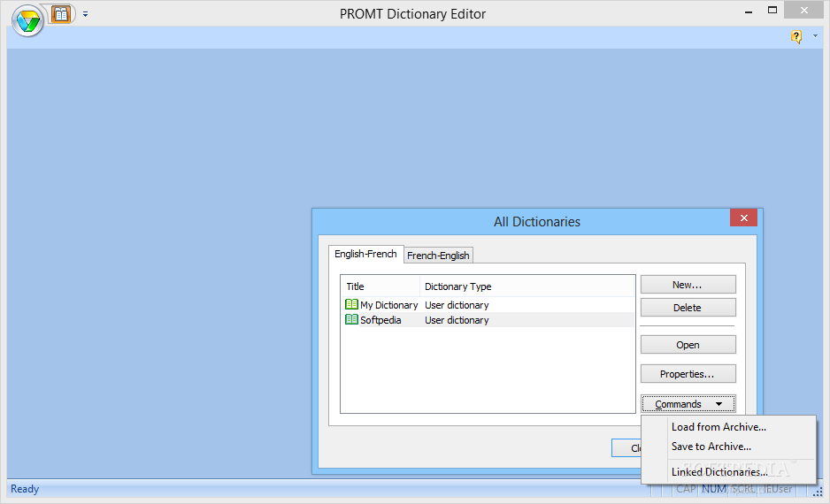This screenshot has height=504, width=830.
Task: Close the All Dictionaries dialog with X
Action: click(743, 218)
